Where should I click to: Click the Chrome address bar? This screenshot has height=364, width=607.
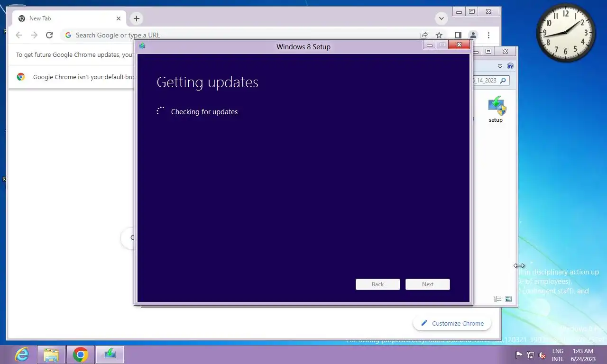(242, 35)
